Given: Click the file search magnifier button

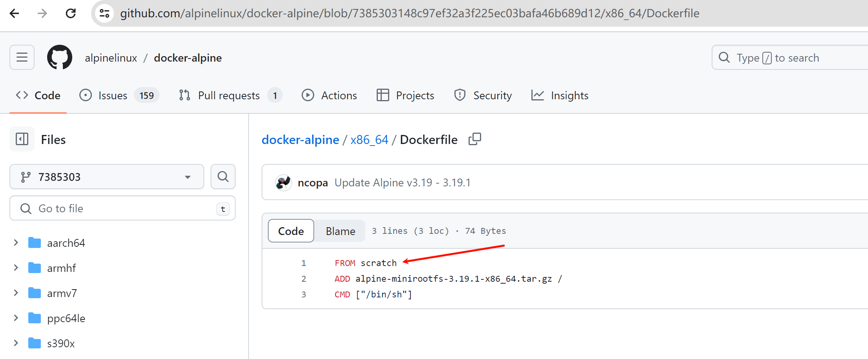Looking at the screenshot, I should tap(223, 177).
